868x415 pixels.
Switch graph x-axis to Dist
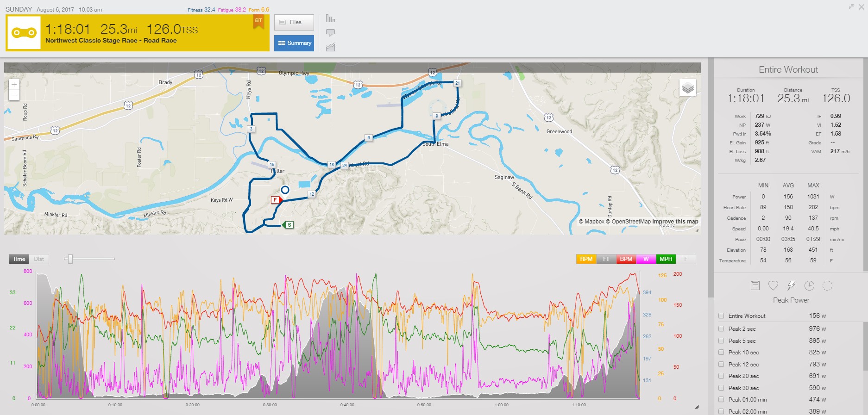click(x=39, y=259)
